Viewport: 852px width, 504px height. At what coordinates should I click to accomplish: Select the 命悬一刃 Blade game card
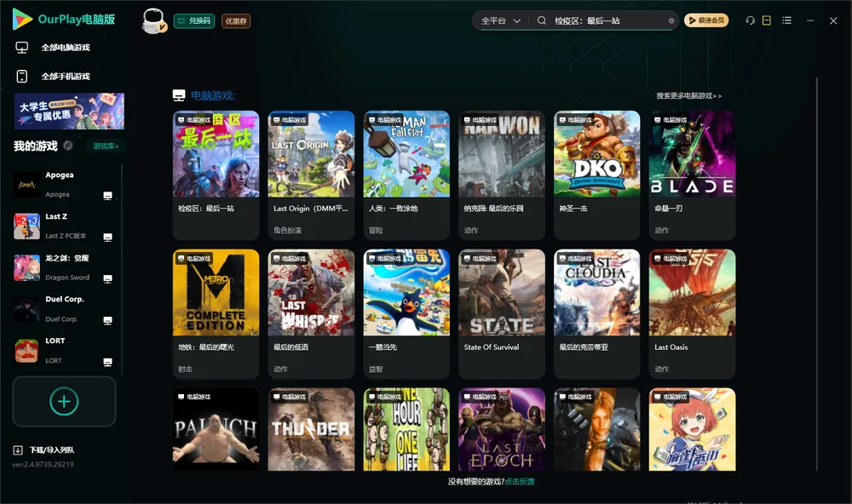point(692,175)
